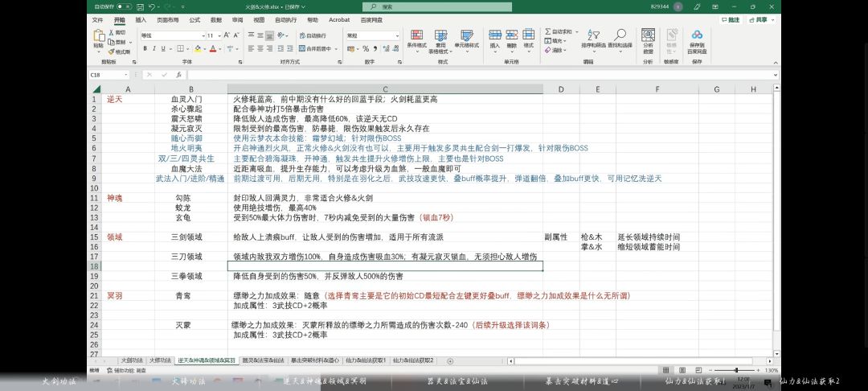Open the font name (等线) dropdown

pyautogui.click(x=203, y=35)
